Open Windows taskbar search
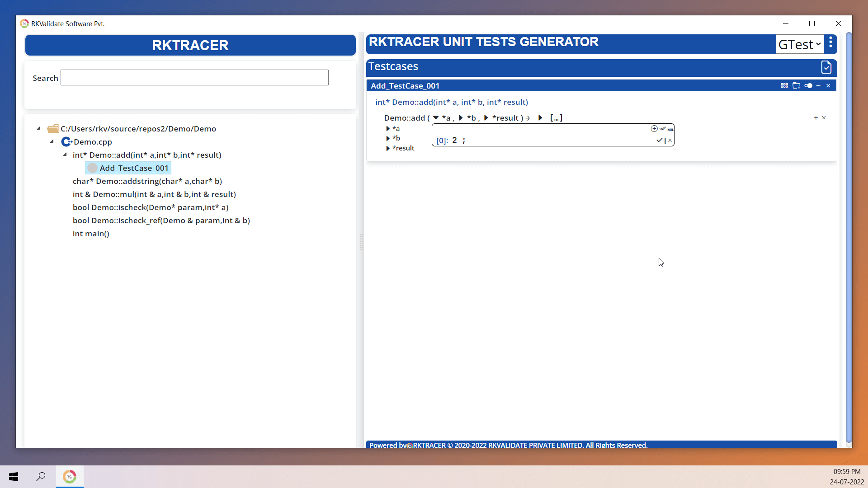This screenshot has height=488, width=868. tap(41, 477)
